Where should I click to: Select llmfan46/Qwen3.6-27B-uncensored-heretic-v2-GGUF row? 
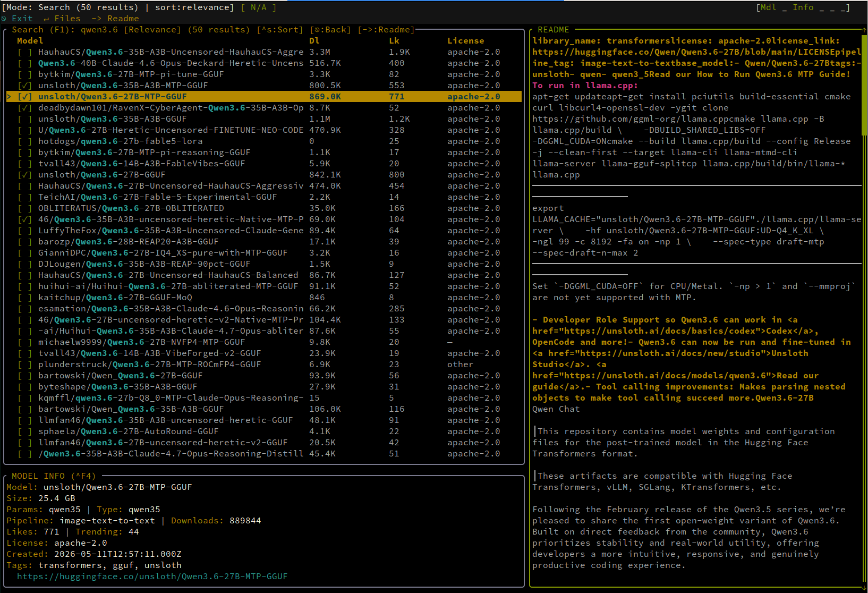pos(264,443)
